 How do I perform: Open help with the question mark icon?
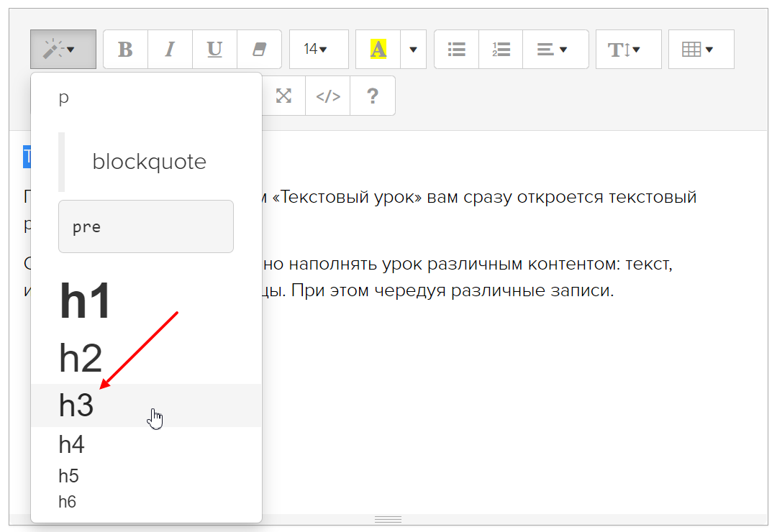(373, 96)
